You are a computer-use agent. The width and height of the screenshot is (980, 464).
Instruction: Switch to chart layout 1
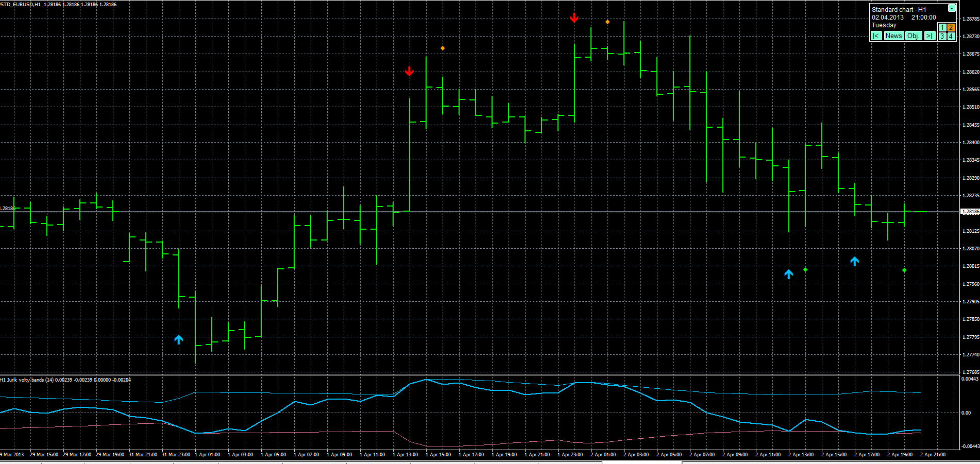tap(942, 28)
